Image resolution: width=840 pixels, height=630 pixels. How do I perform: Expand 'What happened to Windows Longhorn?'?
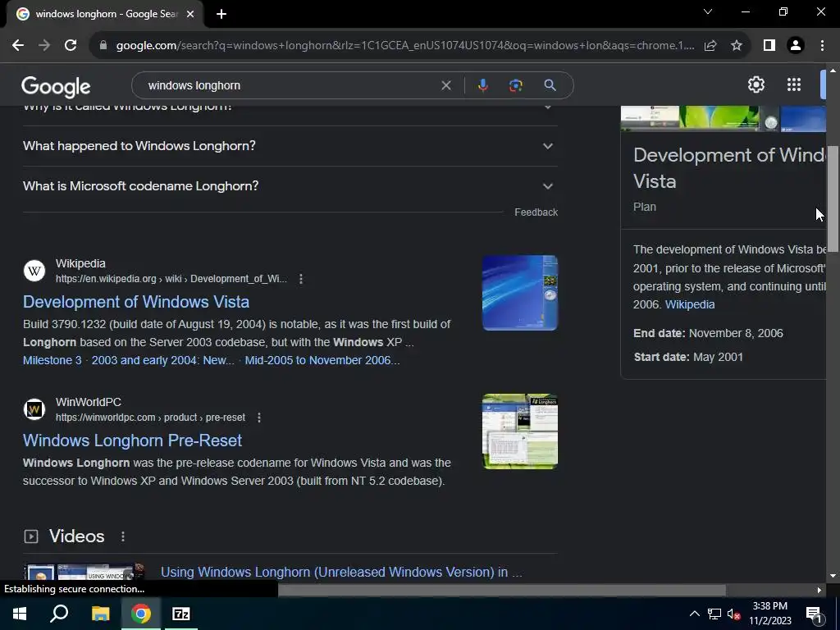[290, 146]
